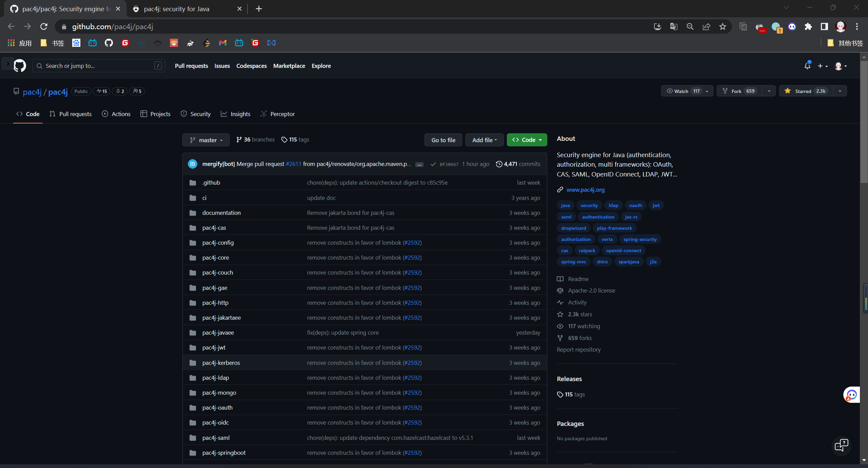Open the Add file dropdown
Viewport: 868px width, 468px height.
[x=484, y=140]
